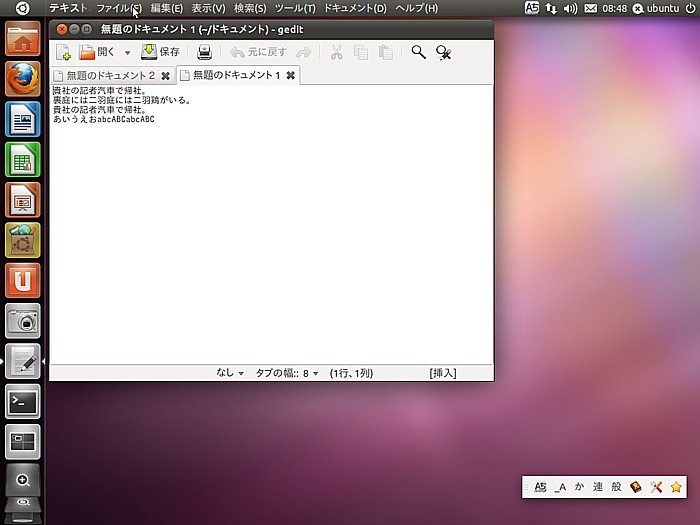Click the 開く (Open) folder button
This screenshot has height=525, width=700.
(x=96, y=52)
